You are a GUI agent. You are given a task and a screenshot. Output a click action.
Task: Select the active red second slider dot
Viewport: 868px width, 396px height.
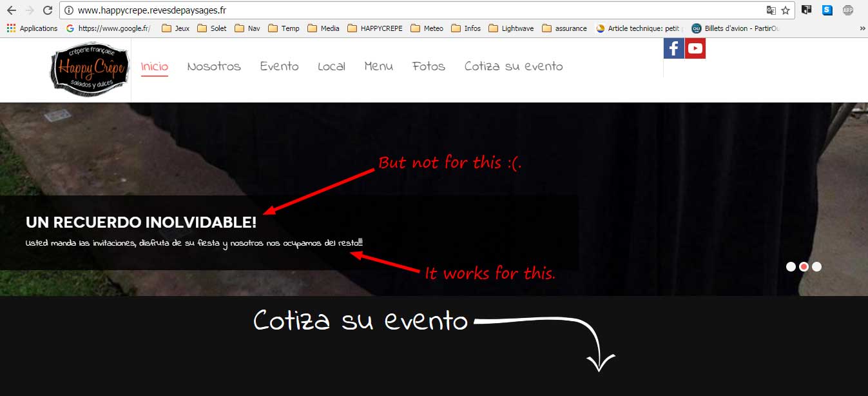point(804,266)
